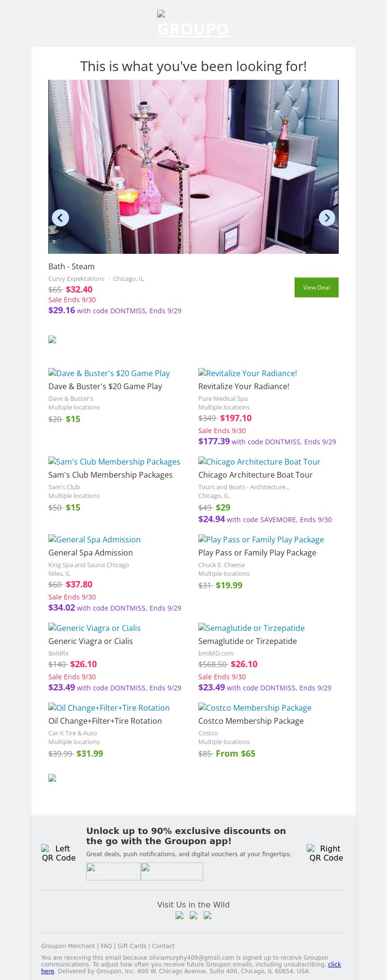The image size is (387, 980).
Task: Click the Left QR Code image
Action: pos(59,853)
